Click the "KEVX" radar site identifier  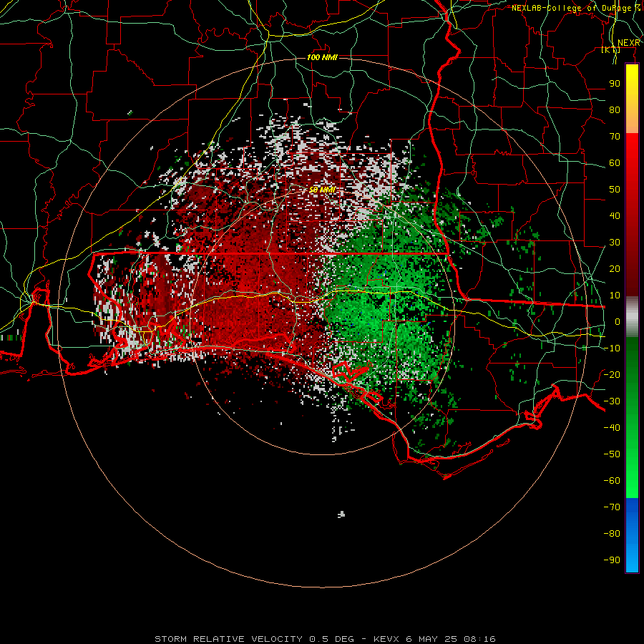coord(388,639)
